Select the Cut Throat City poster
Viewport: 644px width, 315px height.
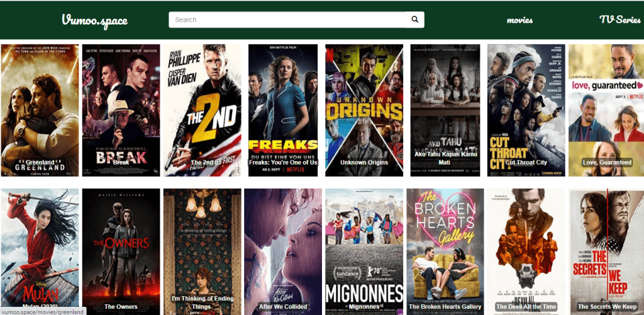(526, 111)
